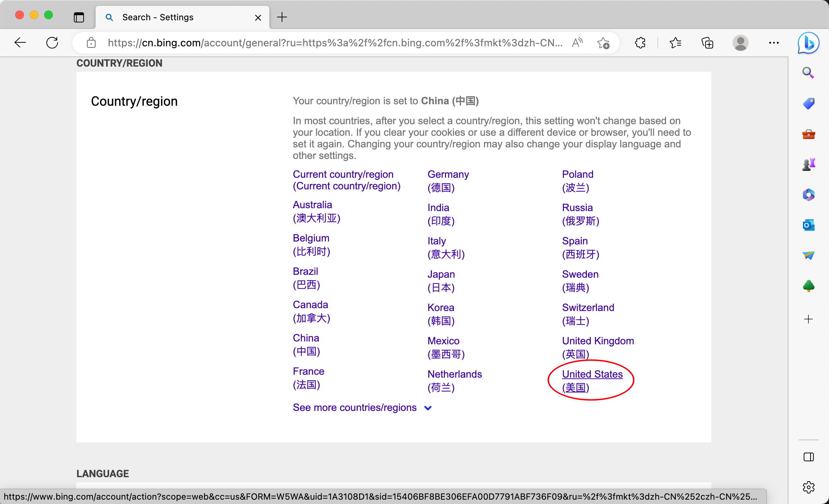Choose United States as country/region

click(x=592, y=381)
